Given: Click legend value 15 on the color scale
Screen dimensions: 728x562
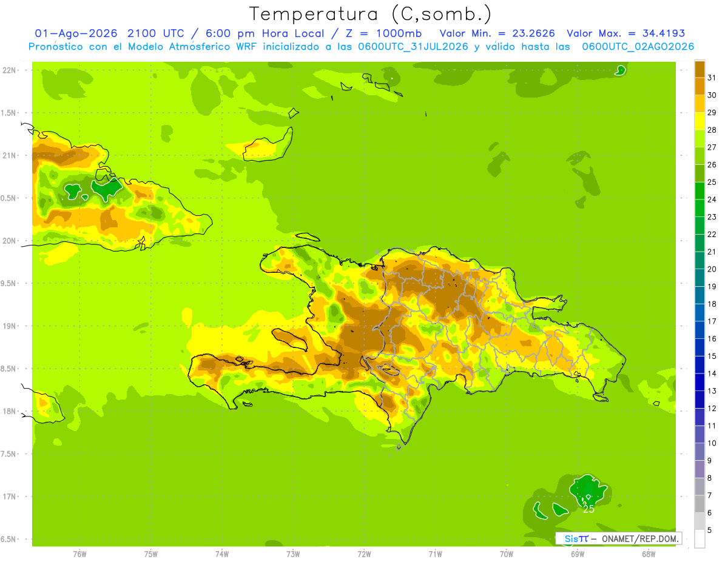Looking at the screenshot, I should (712, 356).
